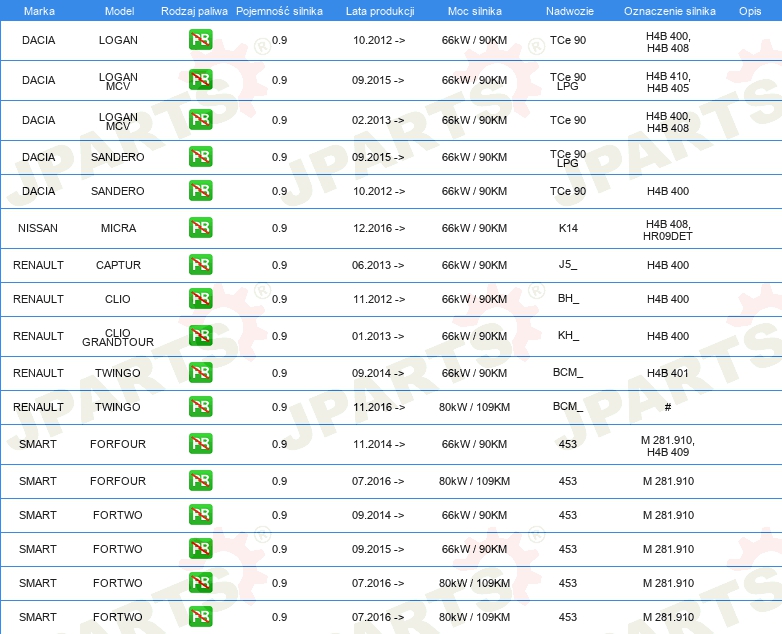782x634 pixels.
Task: Click the production date 06.2013 ->
Action: [378, 265]
